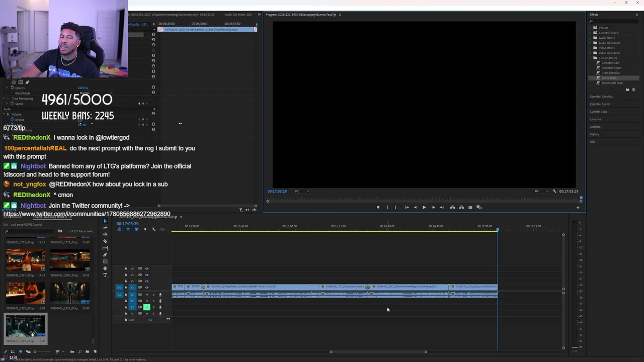Click Mark Out in Program monitor
Viewport: 644px width, 362px height.
[x=395, y=207]
